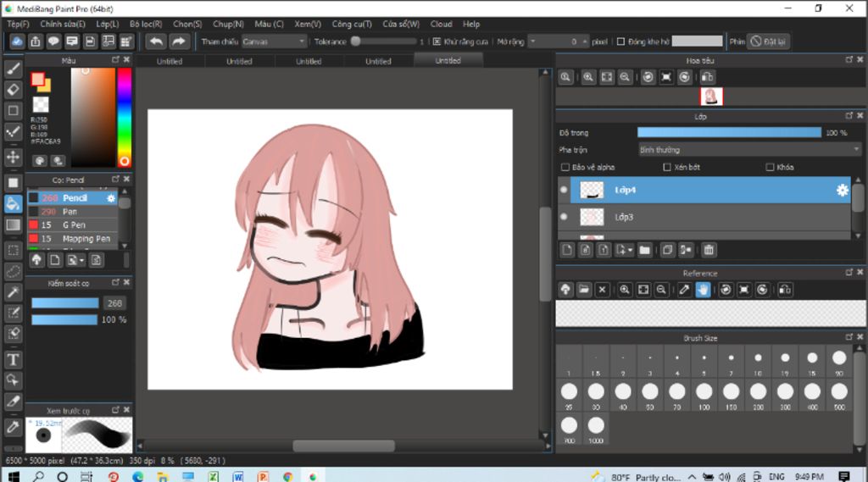The height and width of the screenshot is (482, 868).
Task: Select the Eyedropper tool
Action: (x=14, y=427)
